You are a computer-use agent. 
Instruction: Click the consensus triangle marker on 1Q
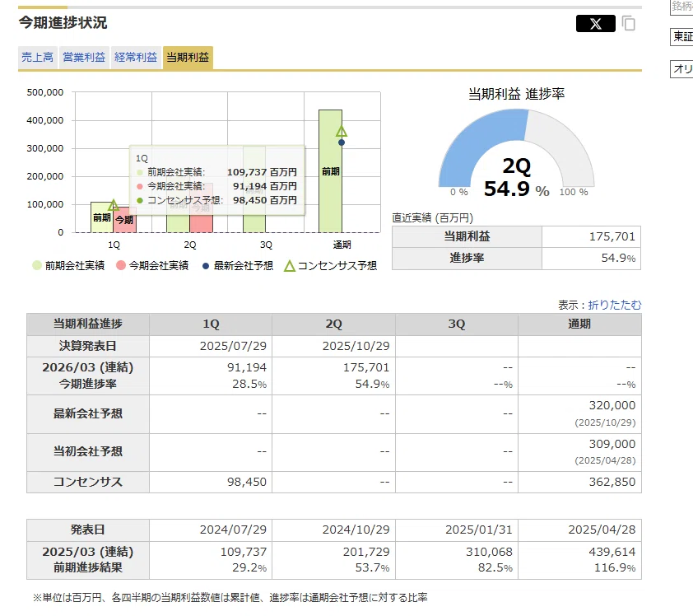pos(113,205)
